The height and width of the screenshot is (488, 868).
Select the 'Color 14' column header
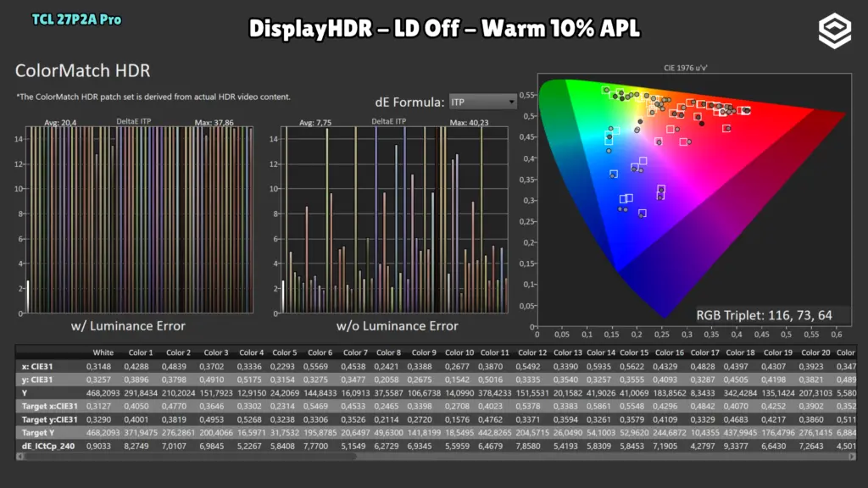point(601,352)
